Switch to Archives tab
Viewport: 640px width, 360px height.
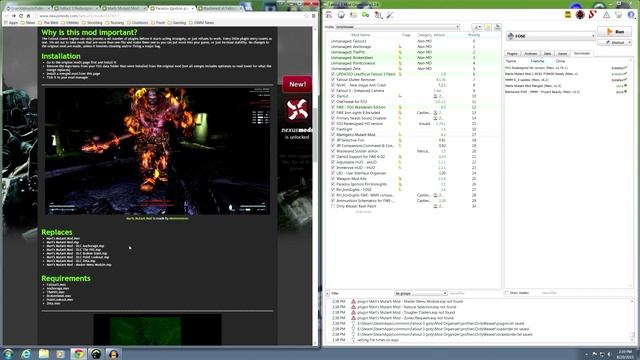pos(531,53)
